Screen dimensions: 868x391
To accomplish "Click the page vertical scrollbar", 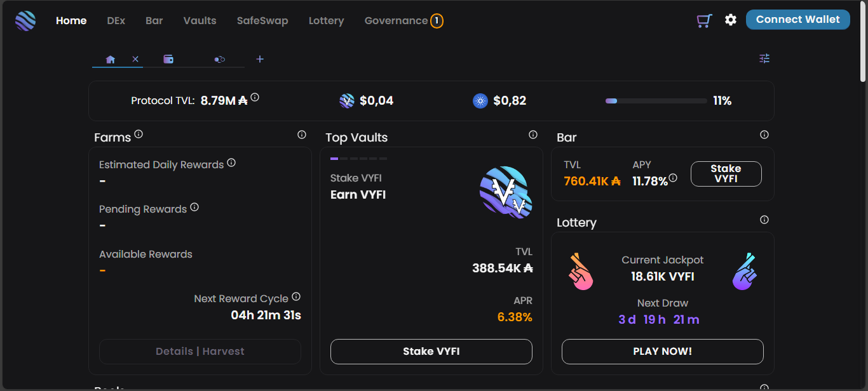I will tap(863, 44).
